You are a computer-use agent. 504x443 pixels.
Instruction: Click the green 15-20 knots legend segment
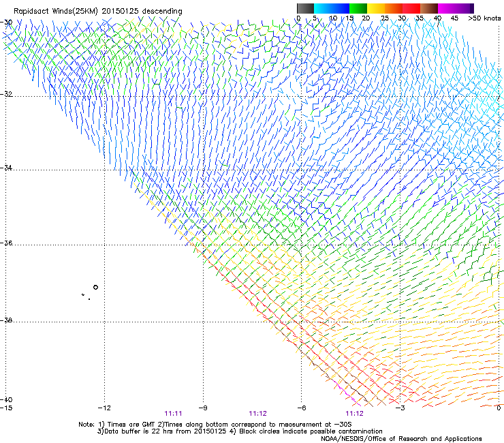tap(358, 8)
